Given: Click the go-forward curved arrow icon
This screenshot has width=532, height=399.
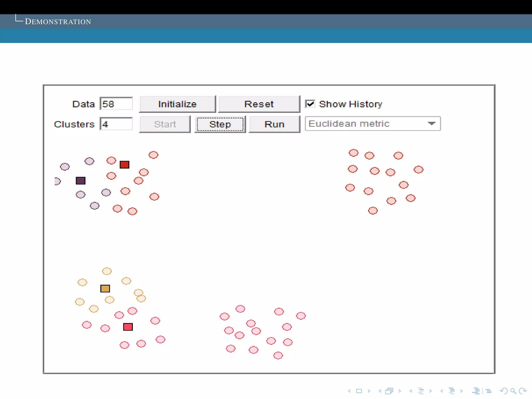Looking at the screenshot, I should pos(523,391).
